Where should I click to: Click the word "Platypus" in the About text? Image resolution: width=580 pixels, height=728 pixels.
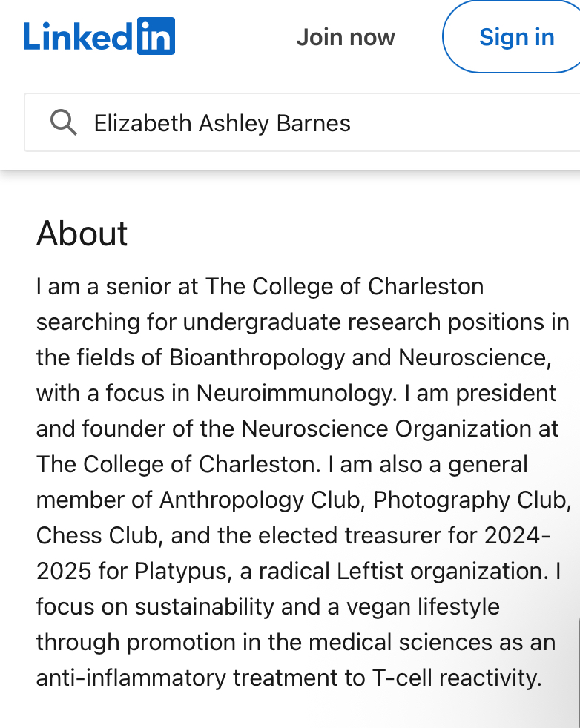[183, 572]
